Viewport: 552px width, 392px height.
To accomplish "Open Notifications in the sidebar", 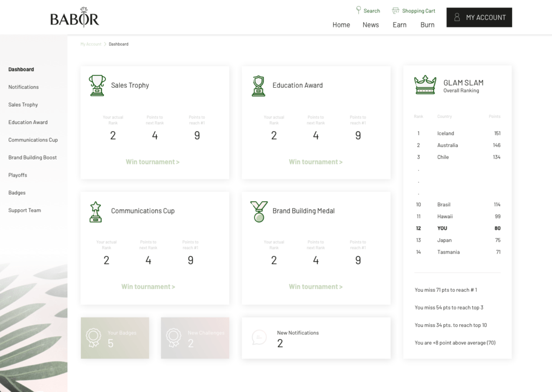I will (x=24, y=87).
